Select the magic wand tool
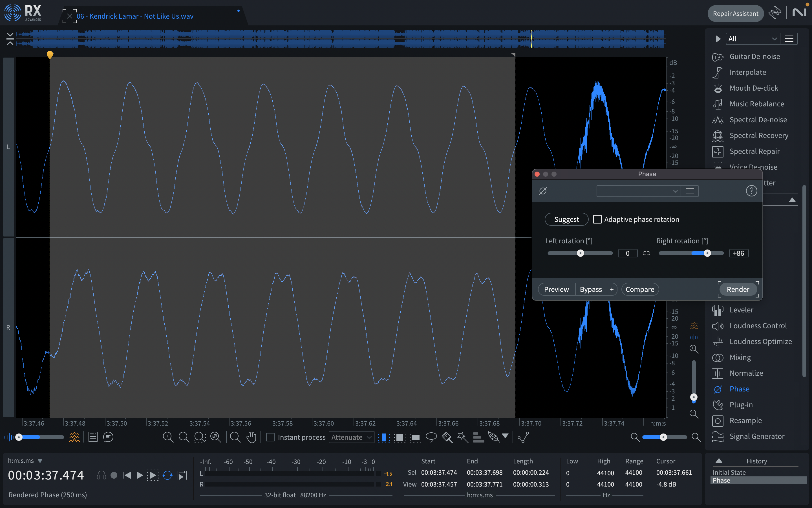 [x=463, y=437]
